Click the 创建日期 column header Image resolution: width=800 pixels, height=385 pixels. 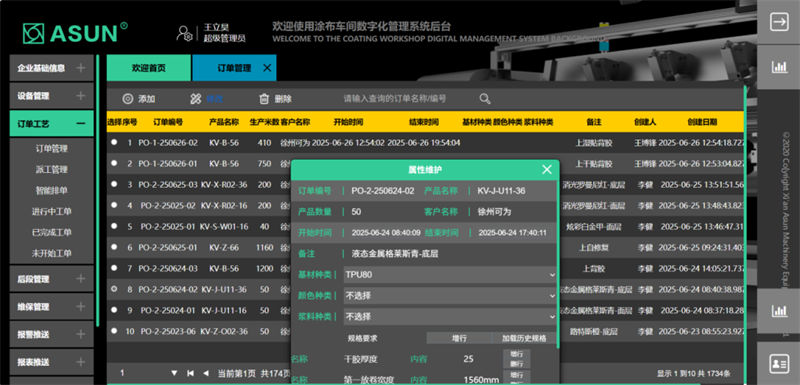tap(702, 122)
